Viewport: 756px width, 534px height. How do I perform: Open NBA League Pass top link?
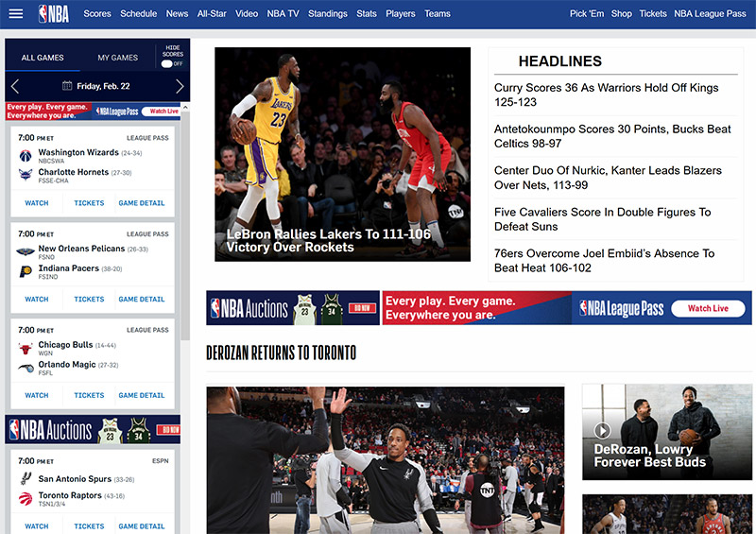coord(710,14)
